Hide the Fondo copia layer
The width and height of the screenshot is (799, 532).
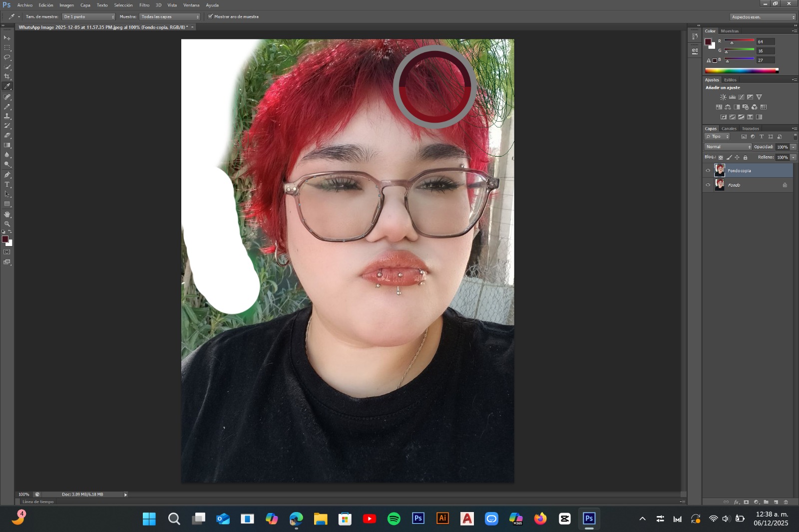pyautogui.click(x=708, y=171)
